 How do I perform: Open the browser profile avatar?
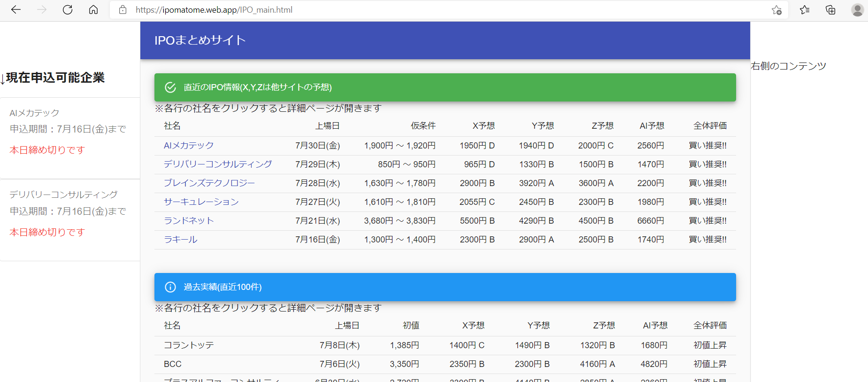pyautogui.click(x=858, y=10)
